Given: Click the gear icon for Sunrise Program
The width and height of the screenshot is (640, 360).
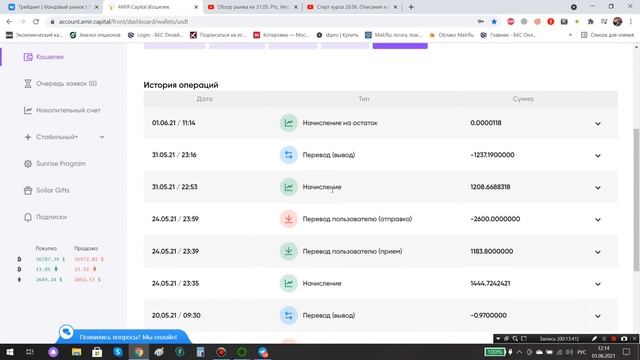Looking at the screenshot, I should pyautogui.click(x=28, y=164).
